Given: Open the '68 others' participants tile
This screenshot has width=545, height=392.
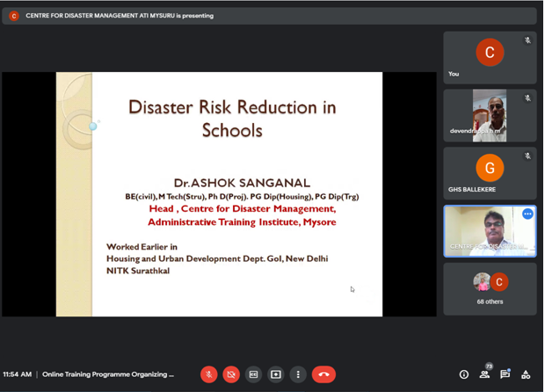Looking at the screenshot, I should (x=490, y=289).
